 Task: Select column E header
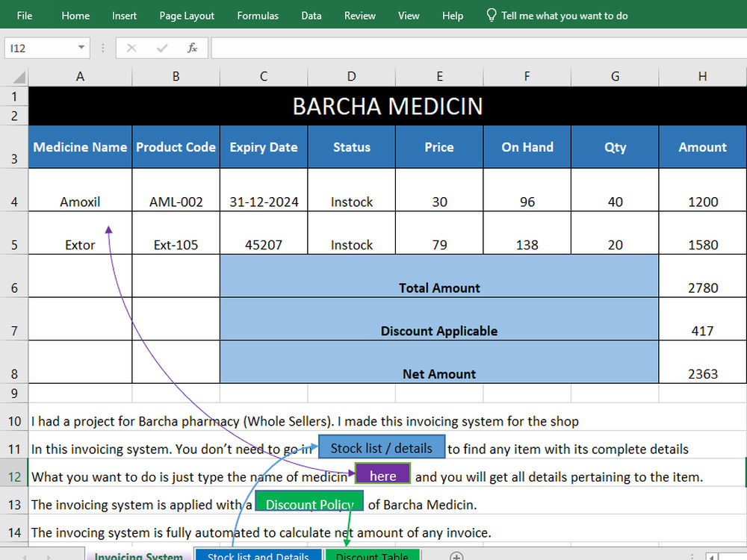(439, 76)
